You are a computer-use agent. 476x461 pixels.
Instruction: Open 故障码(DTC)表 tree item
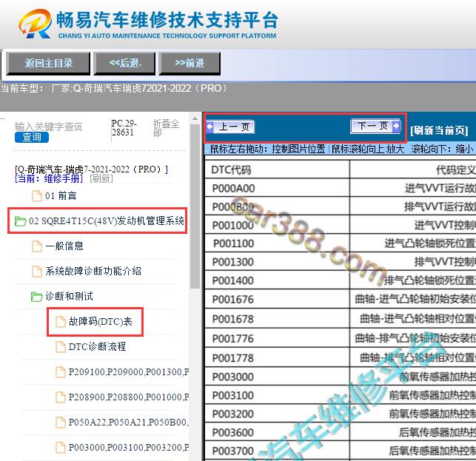tap(101, 321)
